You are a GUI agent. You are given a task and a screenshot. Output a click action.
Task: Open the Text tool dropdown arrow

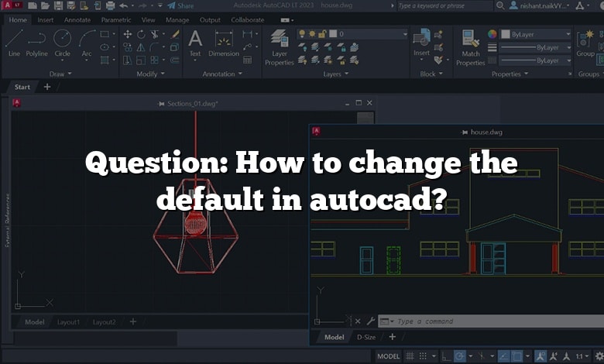pos(195,60)
